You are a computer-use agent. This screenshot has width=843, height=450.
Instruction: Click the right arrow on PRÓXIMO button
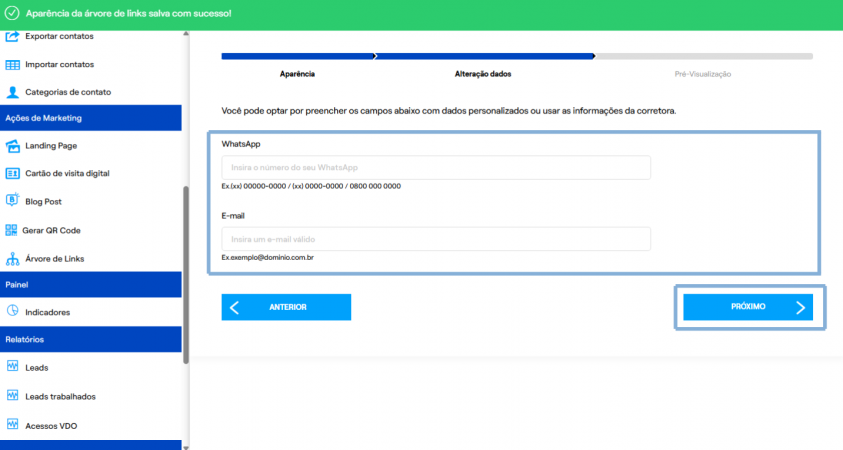click(x=801, y=307)
